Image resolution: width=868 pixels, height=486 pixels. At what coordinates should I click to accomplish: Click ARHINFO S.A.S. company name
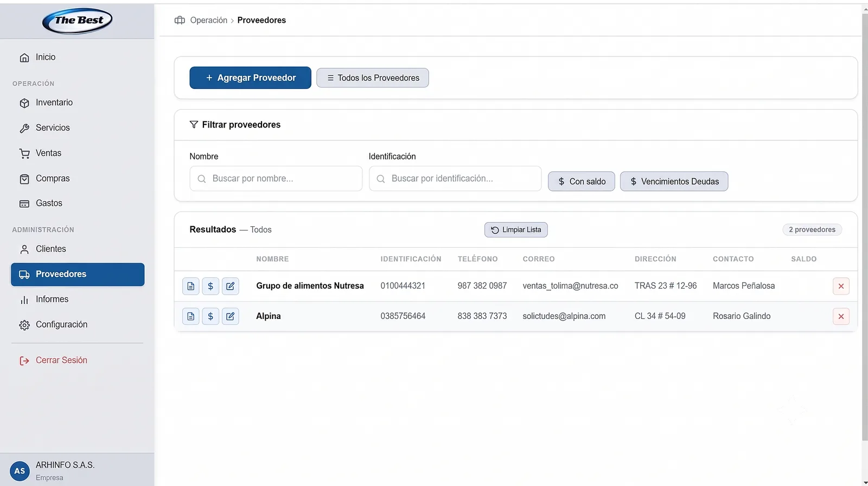pos(65,465)
